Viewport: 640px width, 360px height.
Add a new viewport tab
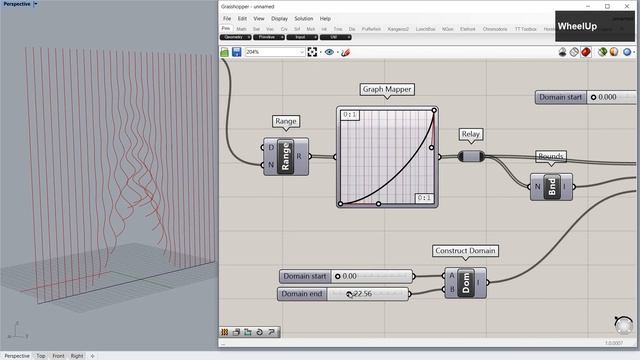pyautogui.click(x=92, y=356)
